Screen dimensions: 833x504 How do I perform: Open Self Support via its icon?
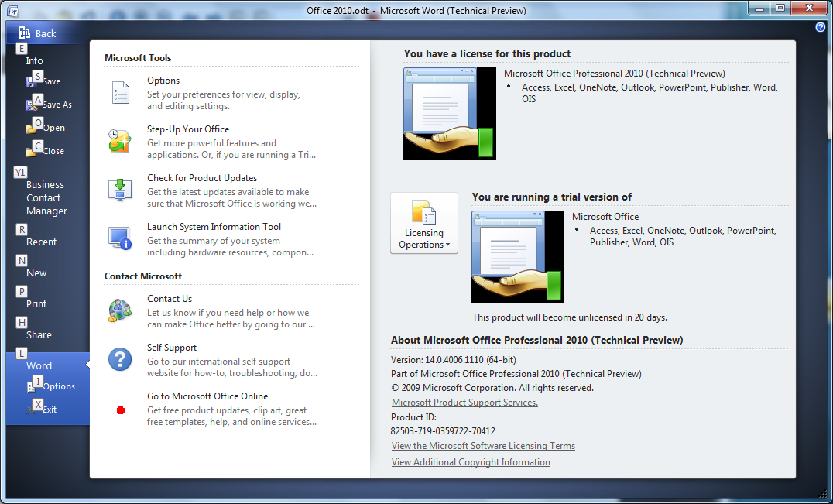click(x=120, y=359)
